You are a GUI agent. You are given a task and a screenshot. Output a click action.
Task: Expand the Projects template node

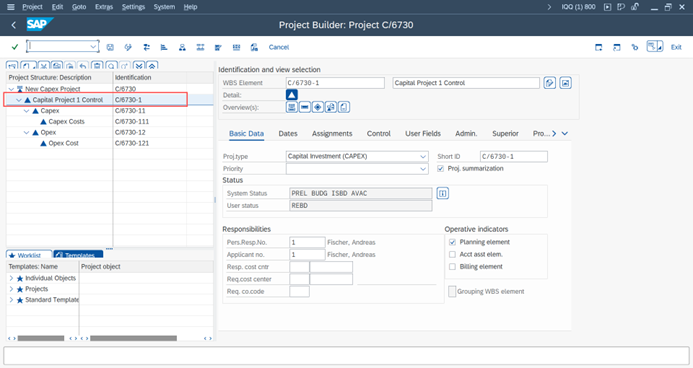point(11,289)
